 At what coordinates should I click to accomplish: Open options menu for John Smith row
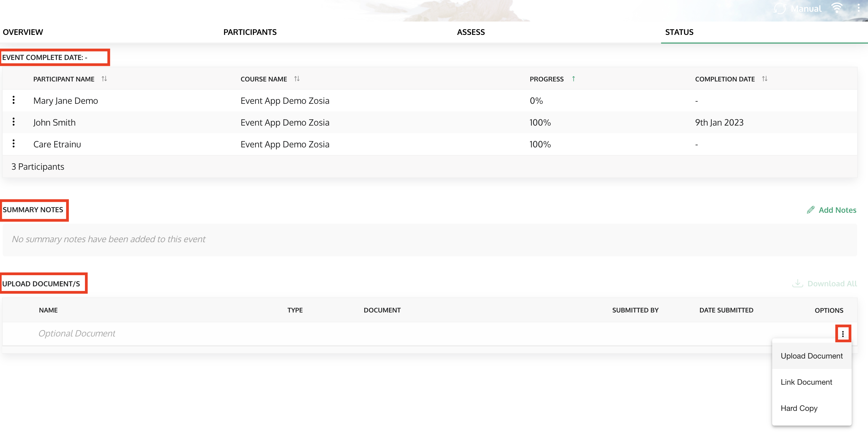tap(14, 122)
